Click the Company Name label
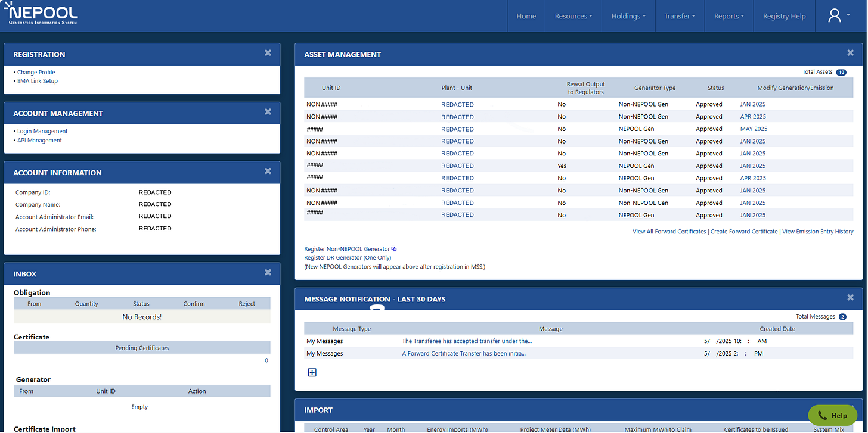 37,204
